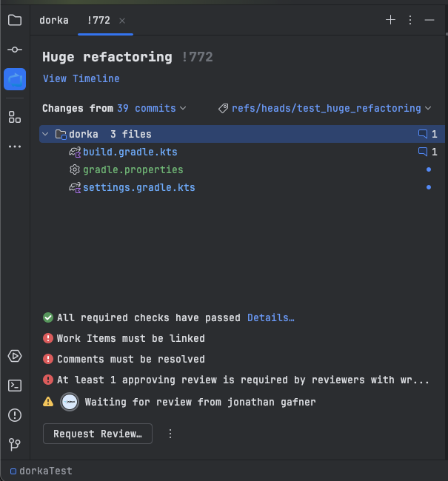Open the Problems tool window icon

(x=15, y=415)
